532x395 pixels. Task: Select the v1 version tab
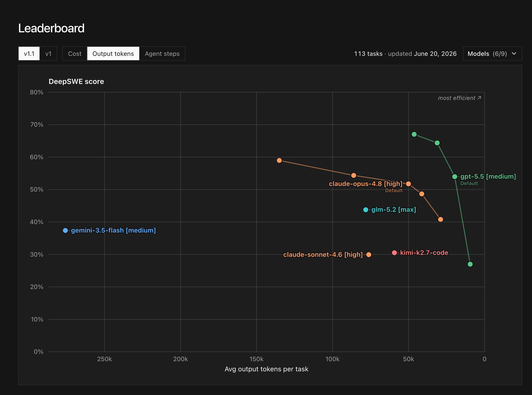(48, 54)
